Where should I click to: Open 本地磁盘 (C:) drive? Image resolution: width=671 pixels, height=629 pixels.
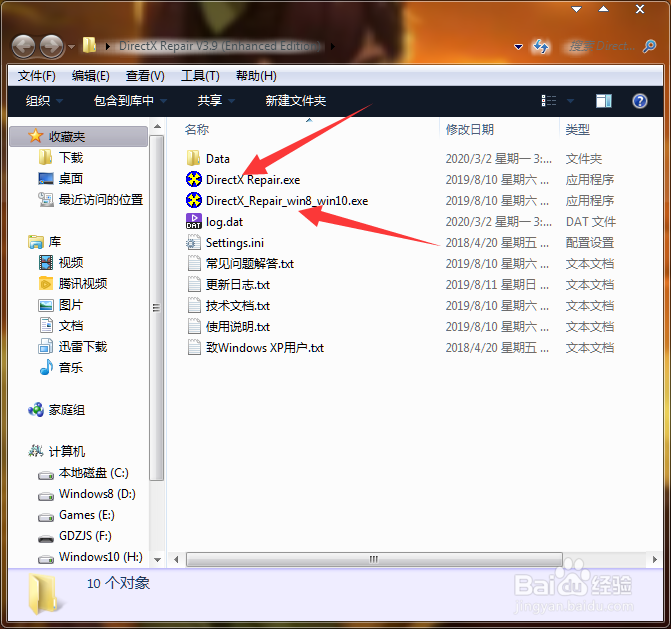(x=94, y=473)
